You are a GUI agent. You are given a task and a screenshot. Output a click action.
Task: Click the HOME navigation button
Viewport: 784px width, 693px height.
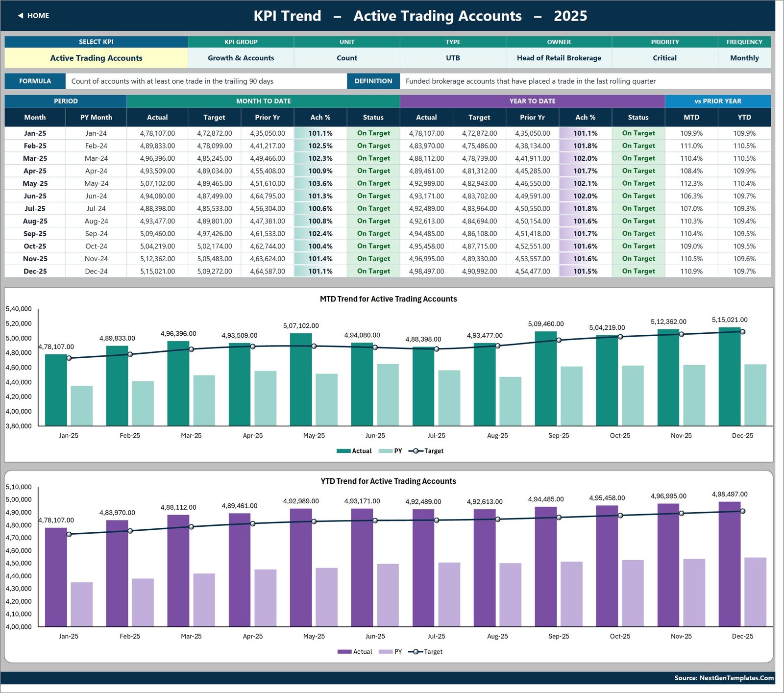click(x=33, y=16)
